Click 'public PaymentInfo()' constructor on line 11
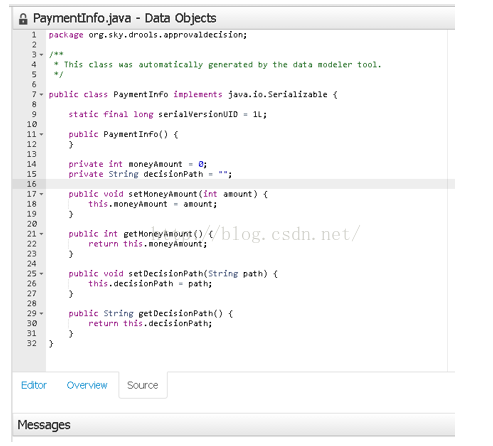493x446 pixels. point(118,134)
